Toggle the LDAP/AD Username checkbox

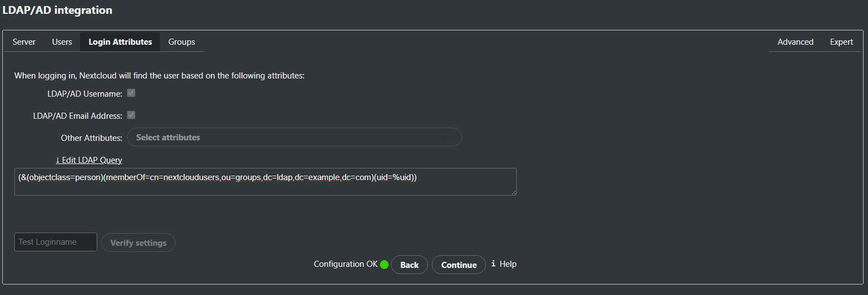coord(131,93)
